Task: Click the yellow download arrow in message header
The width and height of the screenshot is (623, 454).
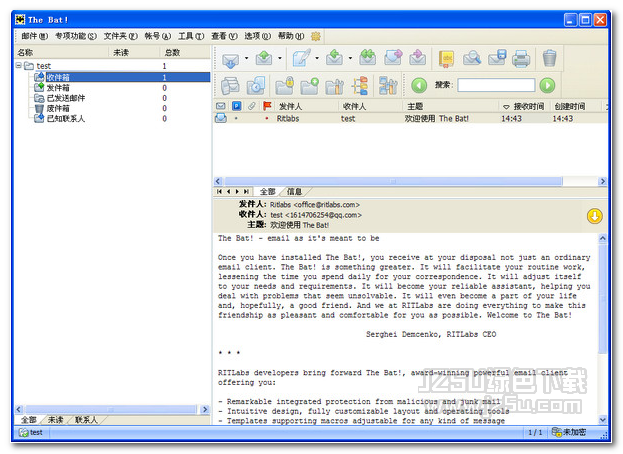Action: 595,216
